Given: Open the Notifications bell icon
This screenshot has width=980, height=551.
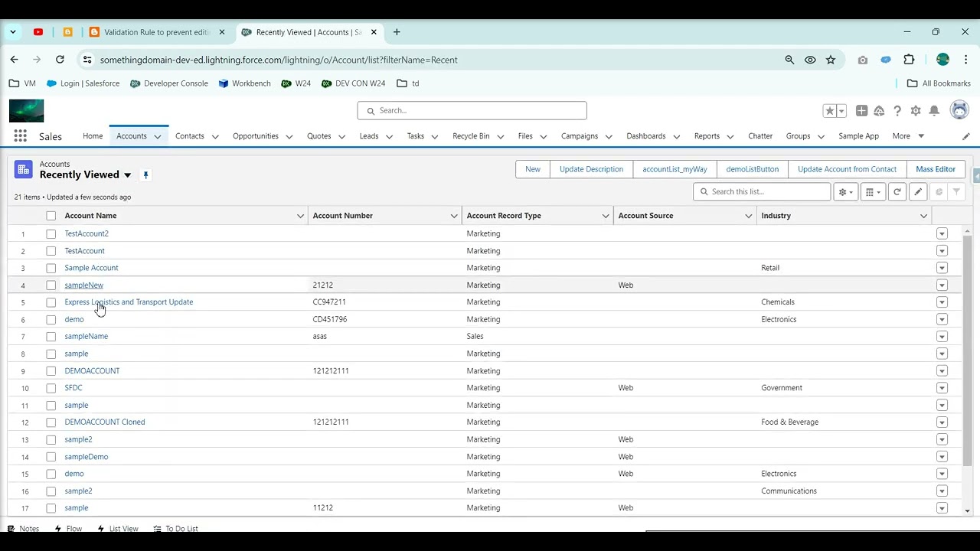Looking at the screenshot, I should point(934,111).
